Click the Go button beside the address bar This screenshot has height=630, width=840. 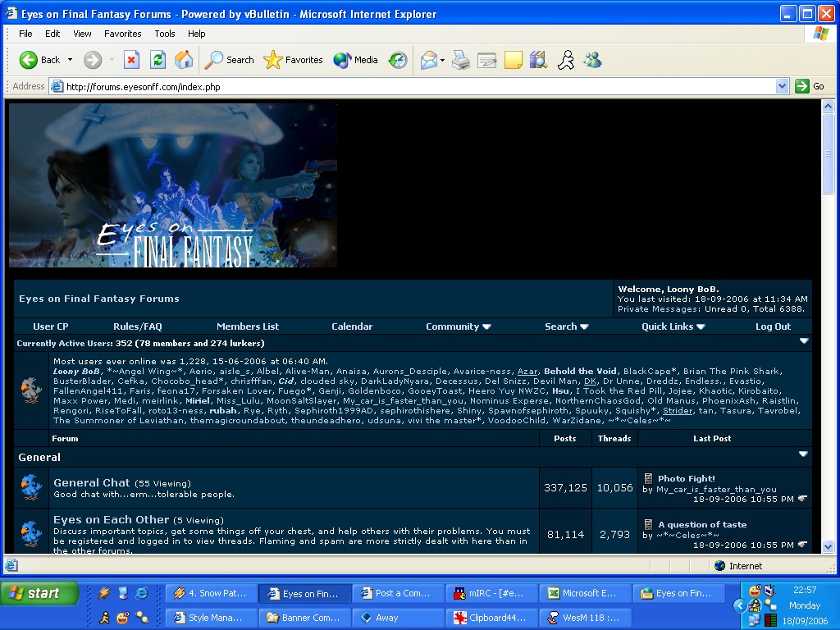[x=810, y=86]
